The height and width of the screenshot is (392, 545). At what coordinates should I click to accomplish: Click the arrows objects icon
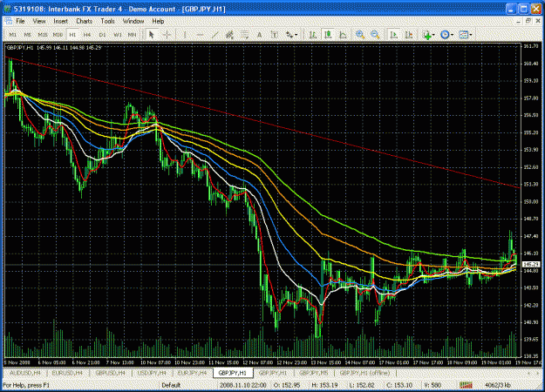290,35
